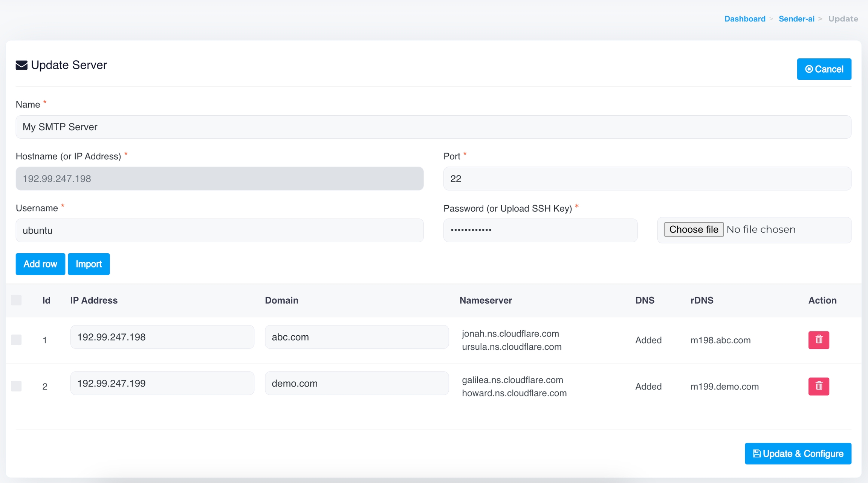
Task: Focus the Name field My SMTP Server
Action: pyautogui.click(x=433, y=127)
